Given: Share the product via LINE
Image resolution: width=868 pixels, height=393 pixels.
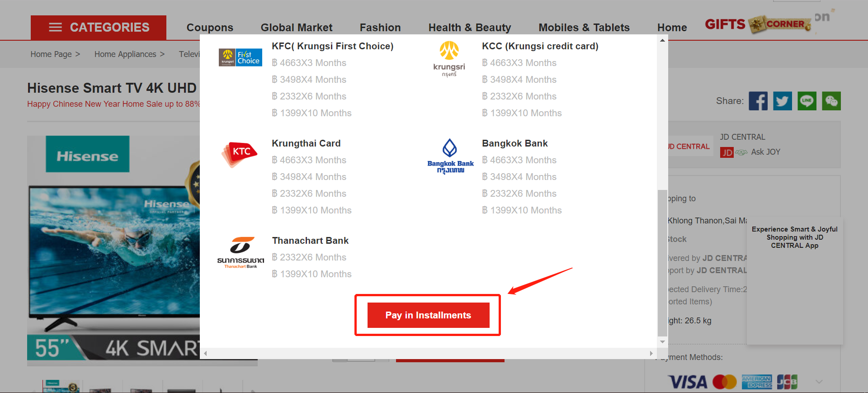Looking at the screenshot, I should 807,101.
